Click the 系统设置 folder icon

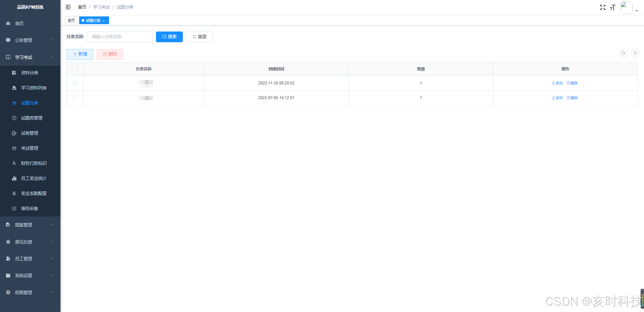pyautogui.click(x=8, y=275)
